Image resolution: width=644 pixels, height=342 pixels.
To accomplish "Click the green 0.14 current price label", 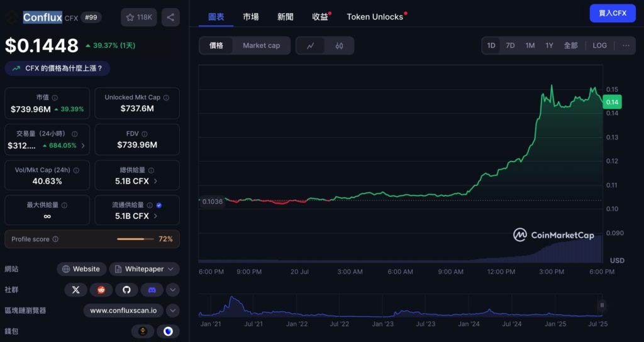I will [x=612, y=102].
